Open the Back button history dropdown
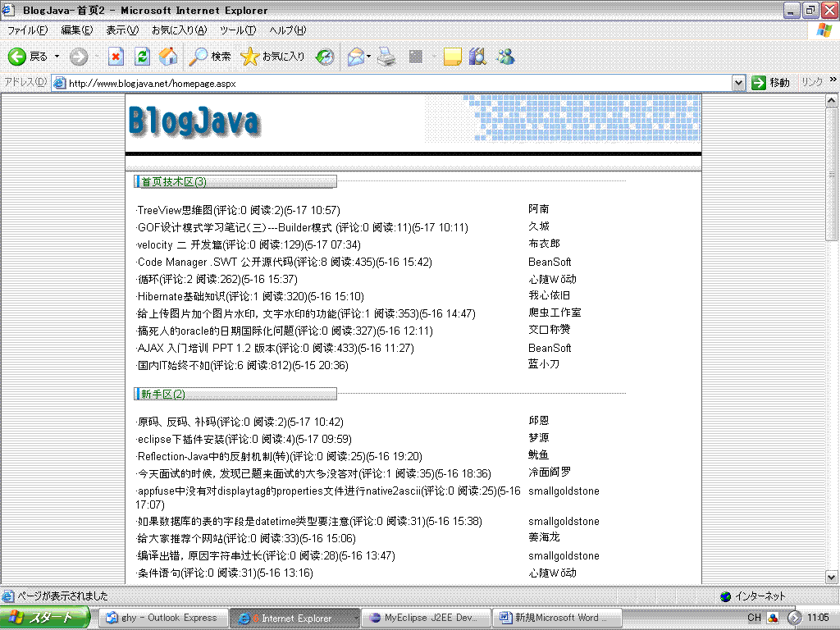This screenshot has width=840, height=630. pos(57,57)
